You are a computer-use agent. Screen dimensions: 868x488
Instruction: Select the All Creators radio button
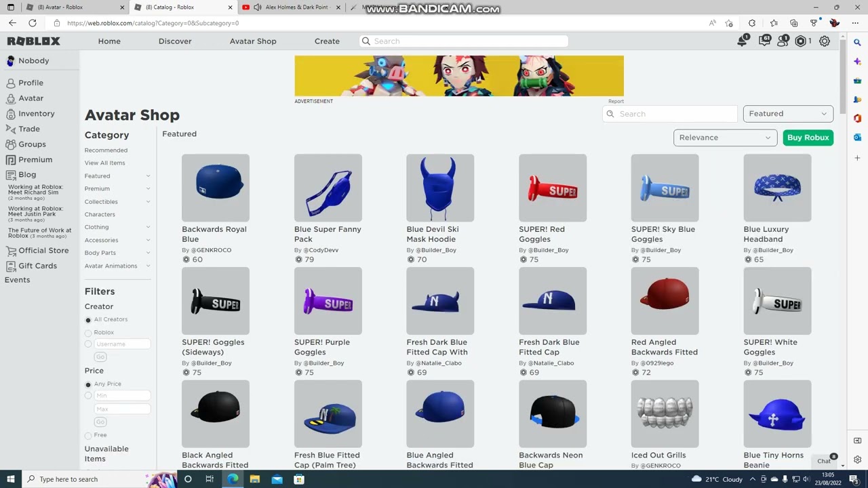pyautogui.click(x=88, y=320)
